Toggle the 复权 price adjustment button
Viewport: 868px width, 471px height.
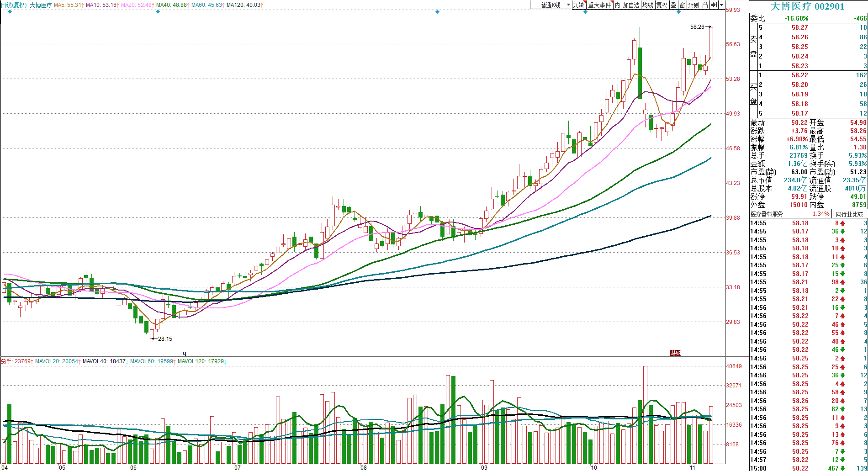coord(662,5)
